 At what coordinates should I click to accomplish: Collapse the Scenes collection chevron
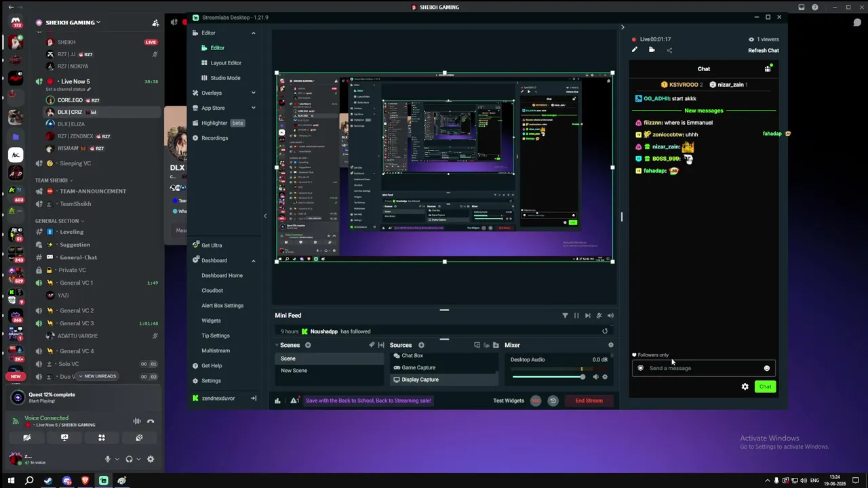click(277, 345)
